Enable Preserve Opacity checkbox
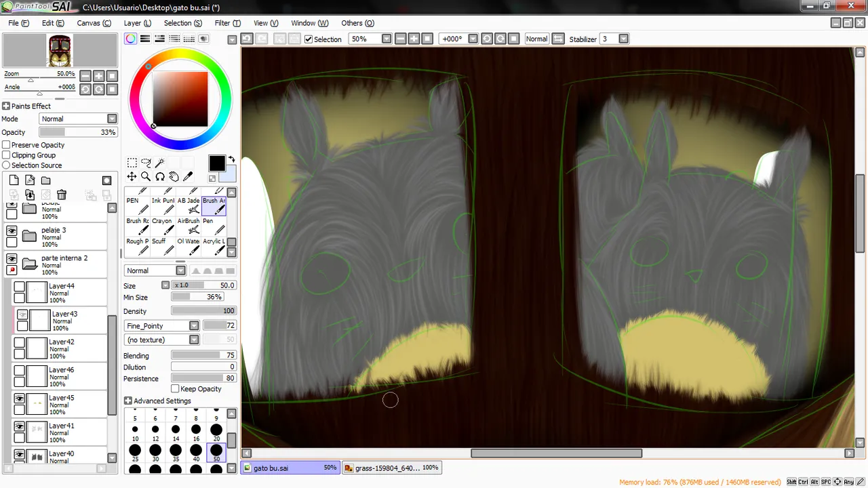The height and width of the screenshot is (488, 868). point(6,145)
